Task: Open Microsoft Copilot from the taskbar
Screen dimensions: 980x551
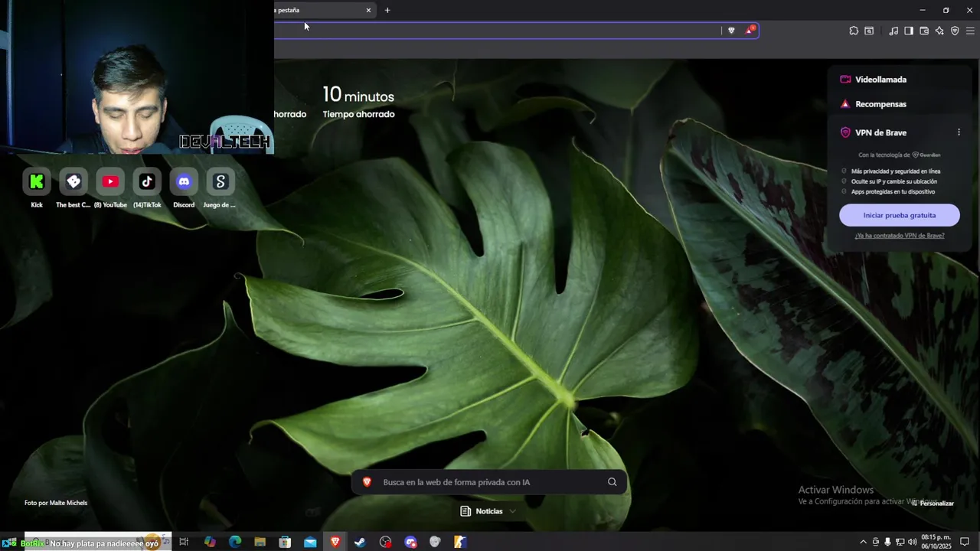Action: point(210,542)
